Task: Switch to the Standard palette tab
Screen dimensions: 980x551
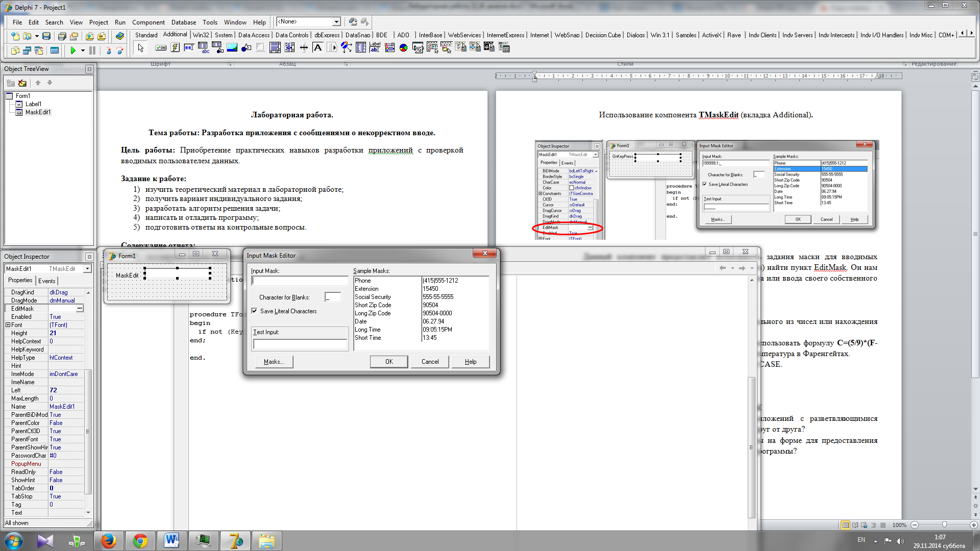Action: tap(146, 35)
